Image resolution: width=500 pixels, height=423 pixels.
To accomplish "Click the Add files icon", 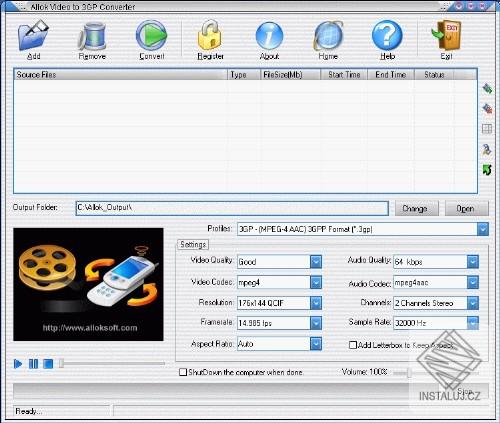I will [33, 35].
